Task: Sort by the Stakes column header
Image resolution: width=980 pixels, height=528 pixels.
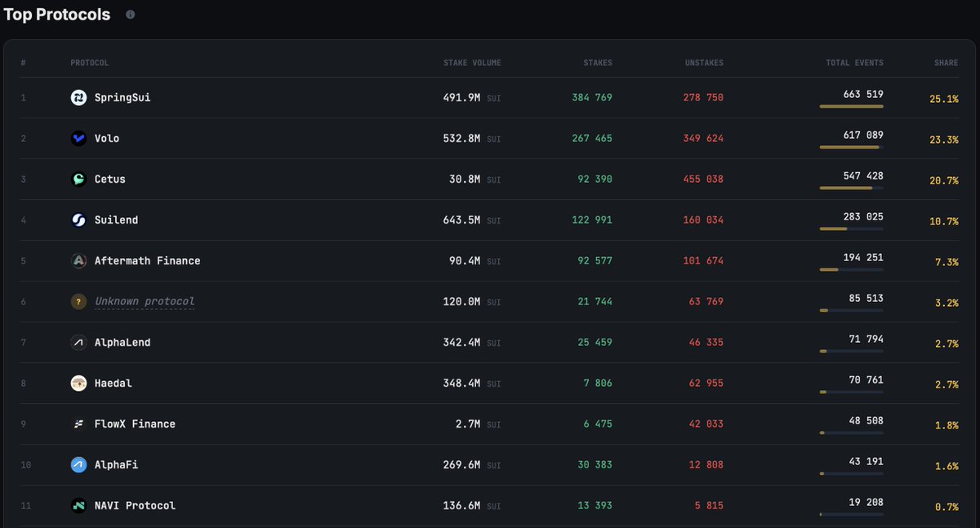Action: (598, 63)
